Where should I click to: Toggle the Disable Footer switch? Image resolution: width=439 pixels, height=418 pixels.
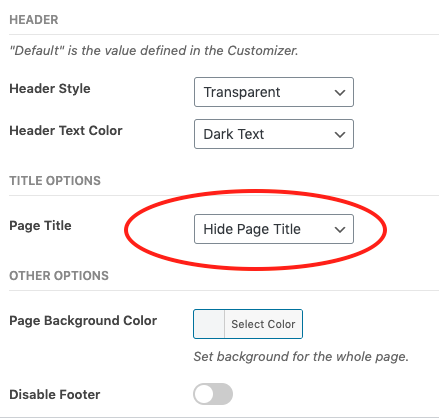point(213,394)
